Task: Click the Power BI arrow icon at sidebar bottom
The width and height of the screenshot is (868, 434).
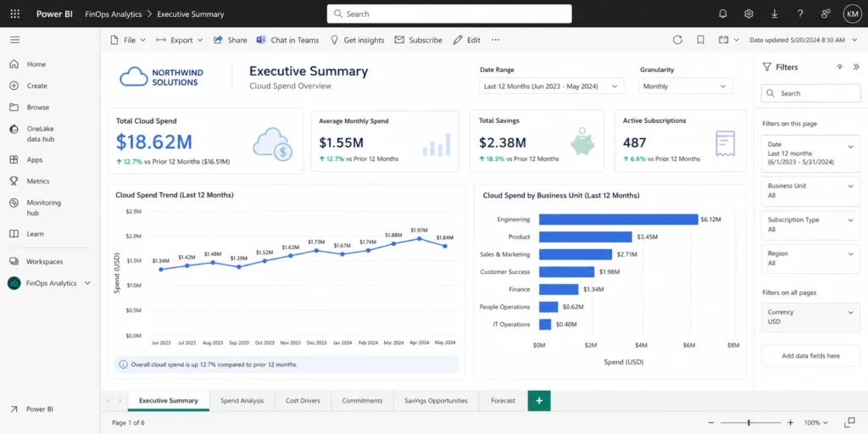Action: coord(14,409)
